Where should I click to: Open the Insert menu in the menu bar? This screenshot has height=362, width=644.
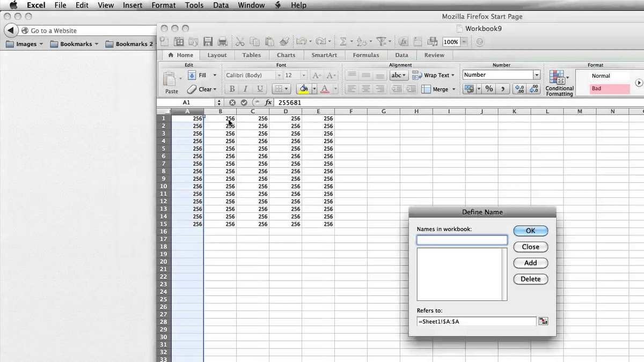[133, 5]
